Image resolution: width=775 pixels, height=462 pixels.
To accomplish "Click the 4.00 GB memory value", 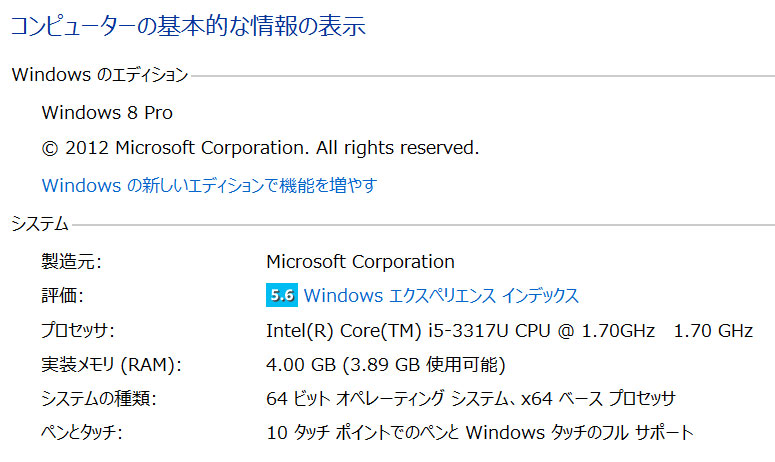I will coord(386,365).
